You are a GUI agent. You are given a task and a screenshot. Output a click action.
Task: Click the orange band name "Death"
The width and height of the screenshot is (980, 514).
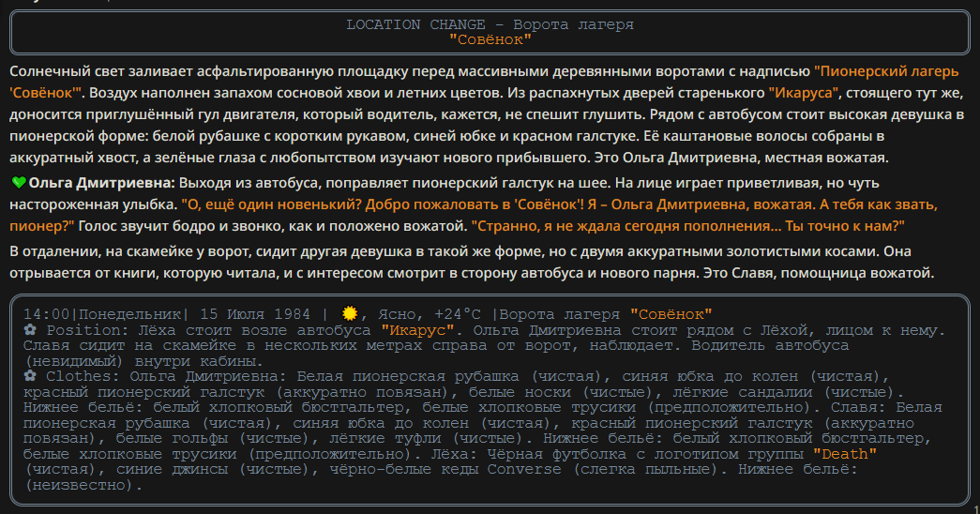point(844,453)
